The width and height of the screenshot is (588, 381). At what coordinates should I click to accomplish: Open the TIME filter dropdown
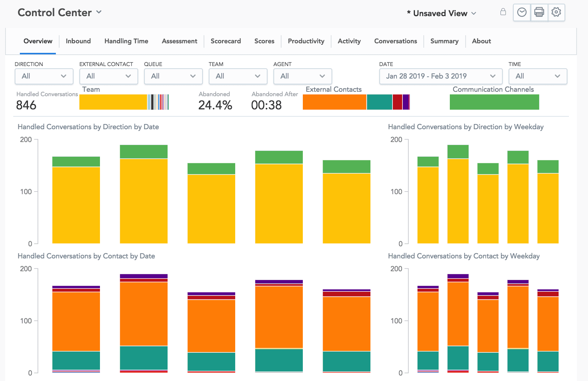[538, 76]
